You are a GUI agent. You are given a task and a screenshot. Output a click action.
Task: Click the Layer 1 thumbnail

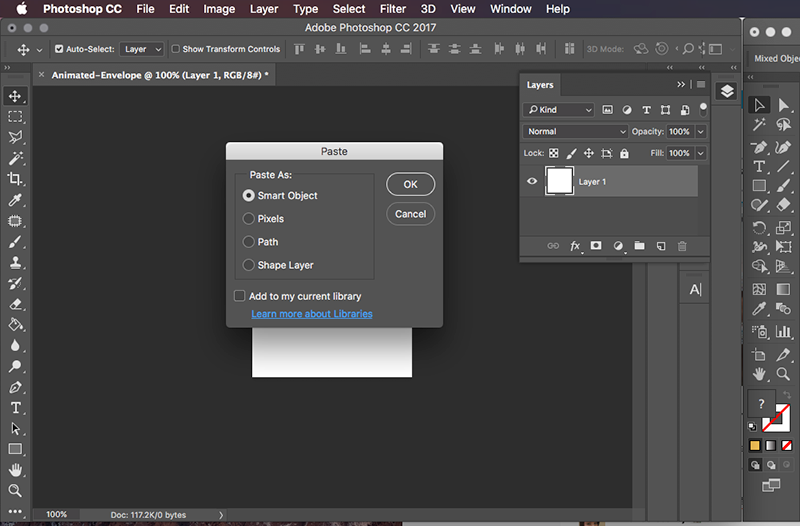[x=559, y=181]
